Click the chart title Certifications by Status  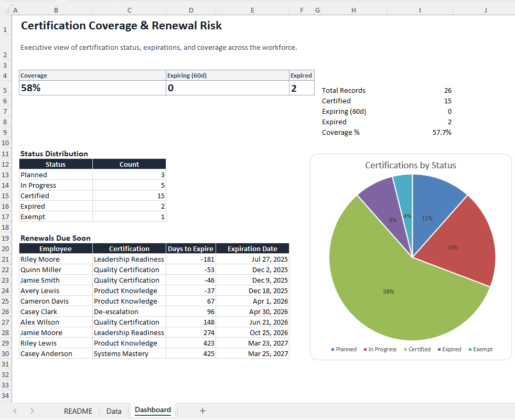pyautogui.click(x=411, y=165)
